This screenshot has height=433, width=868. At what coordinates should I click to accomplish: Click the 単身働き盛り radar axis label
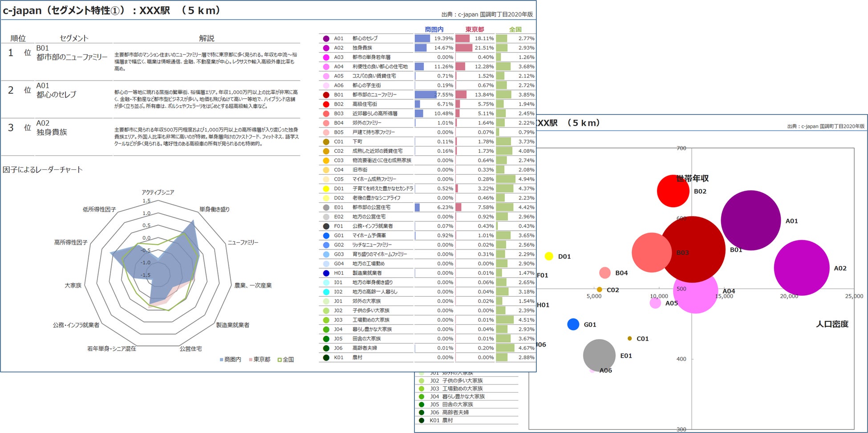[214, 209]
